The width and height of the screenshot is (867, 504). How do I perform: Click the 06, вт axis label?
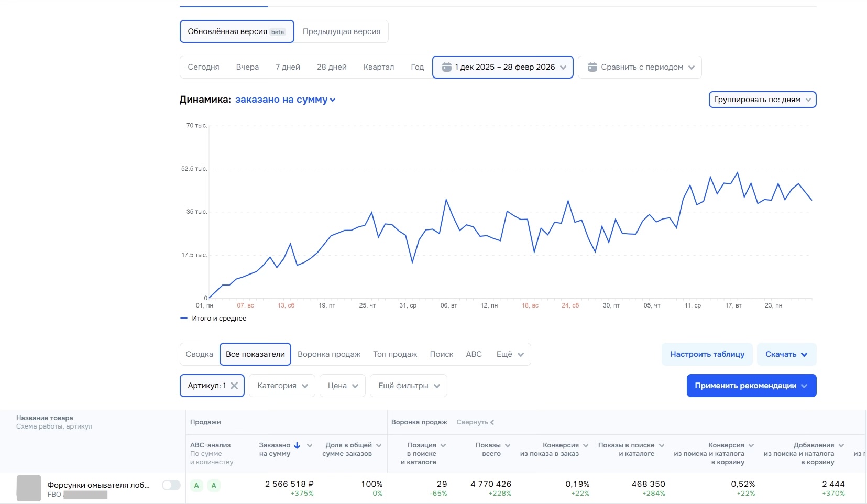[448, 305]
